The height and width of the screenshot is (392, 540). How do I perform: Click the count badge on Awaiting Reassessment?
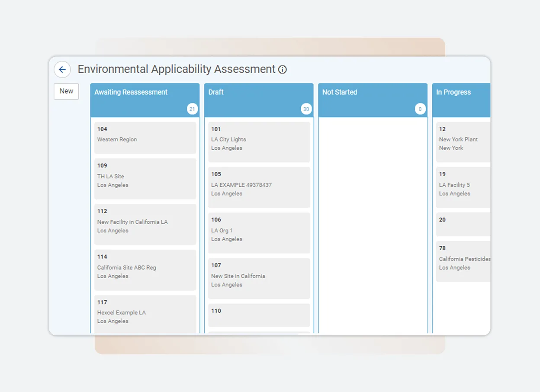pos(192,109)
